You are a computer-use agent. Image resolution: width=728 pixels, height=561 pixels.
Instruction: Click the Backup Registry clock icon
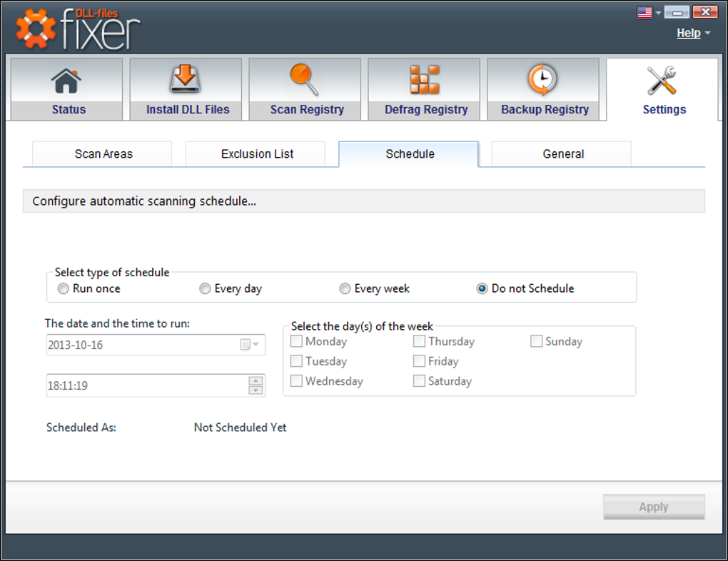point(544,80)
